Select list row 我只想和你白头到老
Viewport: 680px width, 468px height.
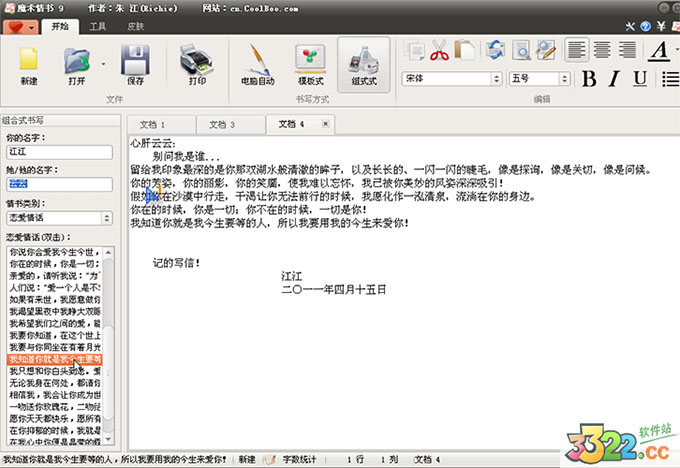[55, 371]
